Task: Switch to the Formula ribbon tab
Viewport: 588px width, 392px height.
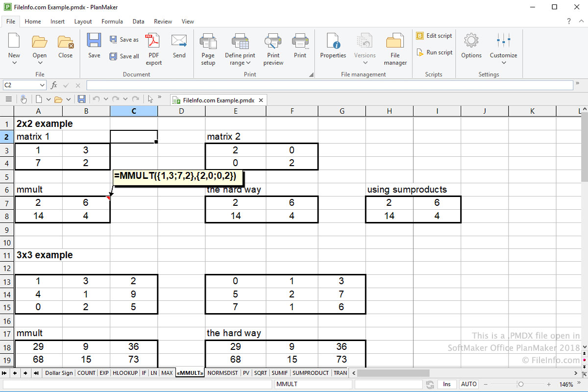Action: point(112,22)
